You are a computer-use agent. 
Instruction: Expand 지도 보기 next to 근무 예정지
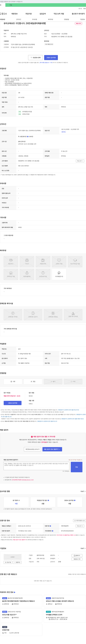point(80,161)
